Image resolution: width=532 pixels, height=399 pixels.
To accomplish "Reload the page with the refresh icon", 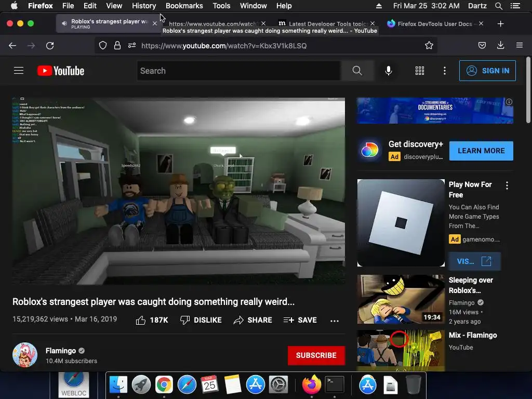I will click(50, 46).
